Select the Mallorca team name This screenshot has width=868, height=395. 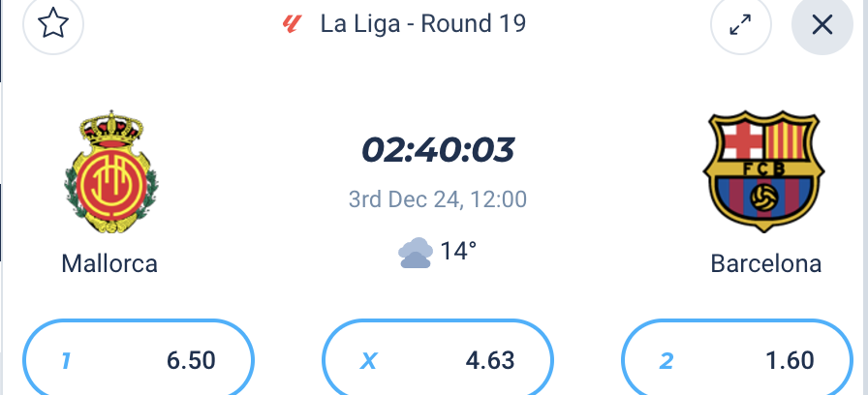tap(109, 264)
